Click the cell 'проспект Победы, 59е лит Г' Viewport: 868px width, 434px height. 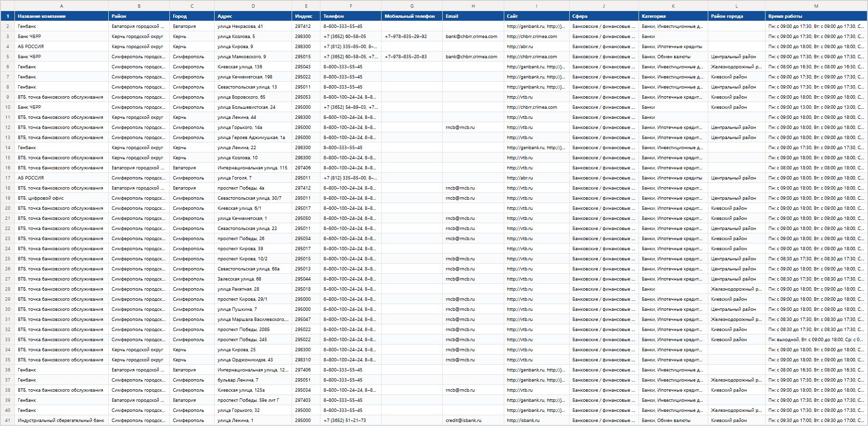point(253,400)
